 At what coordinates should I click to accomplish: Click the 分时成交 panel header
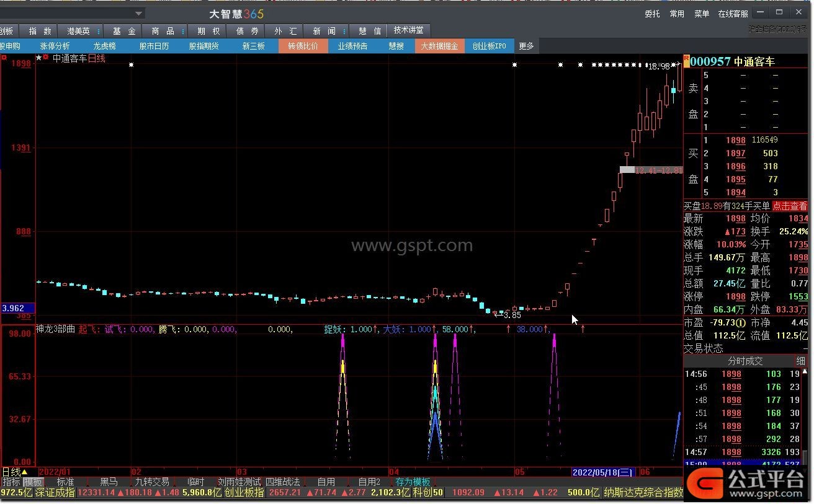click(x=745, y=361)
